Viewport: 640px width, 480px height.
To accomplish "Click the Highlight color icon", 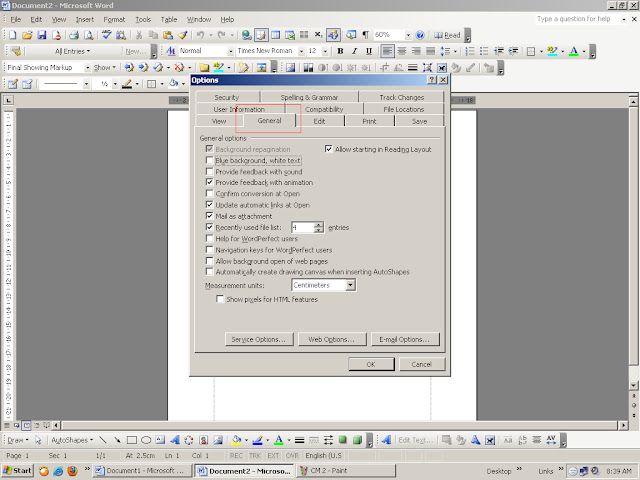I will pyautogui.click(x=552, y=51).
